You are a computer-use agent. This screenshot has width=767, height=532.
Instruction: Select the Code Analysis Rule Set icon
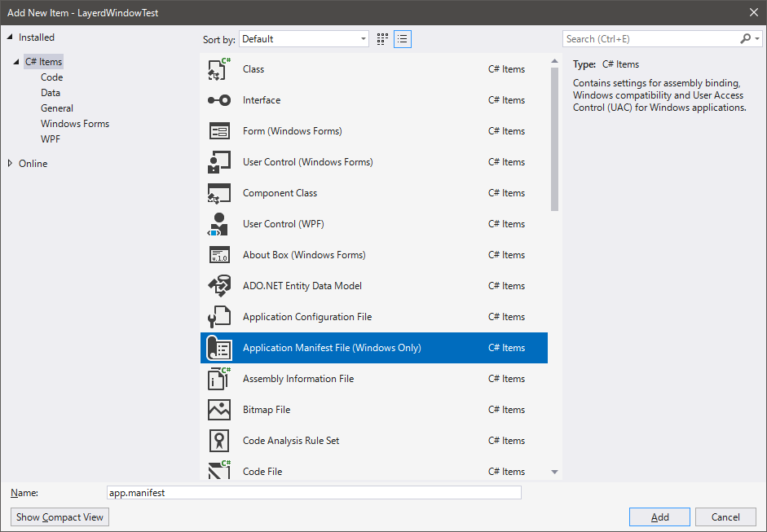[x=219, y=441]
